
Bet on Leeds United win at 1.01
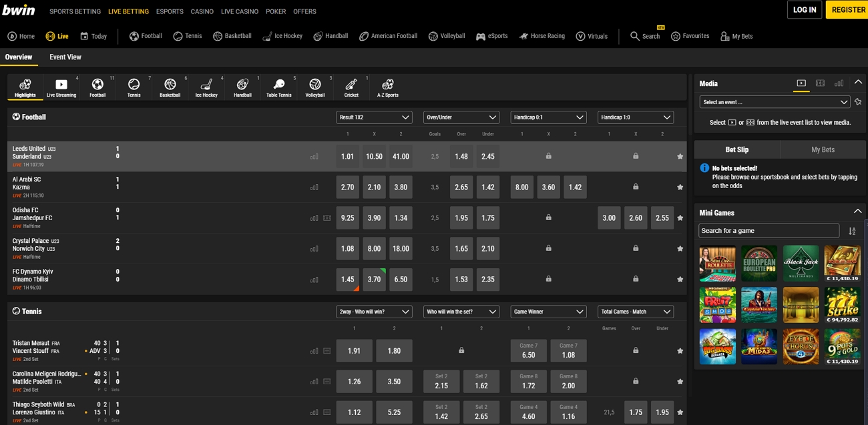point(347,157)
